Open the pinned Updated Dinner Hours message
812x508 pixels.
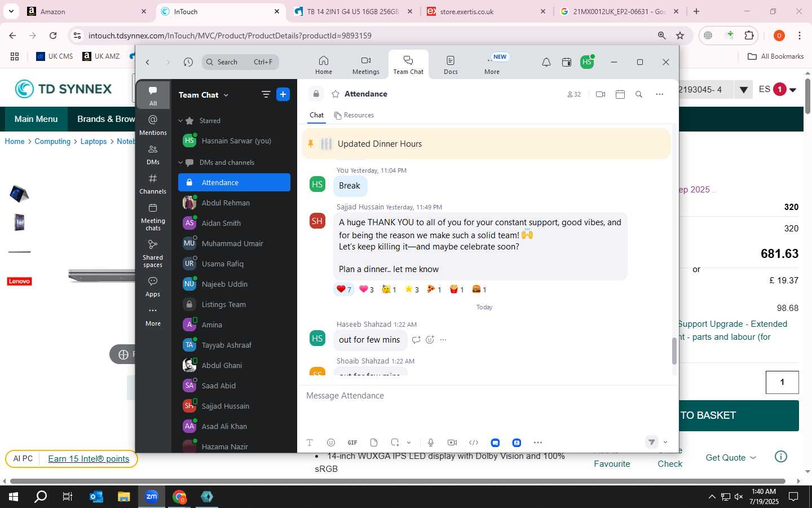click(x=486, y=144)
